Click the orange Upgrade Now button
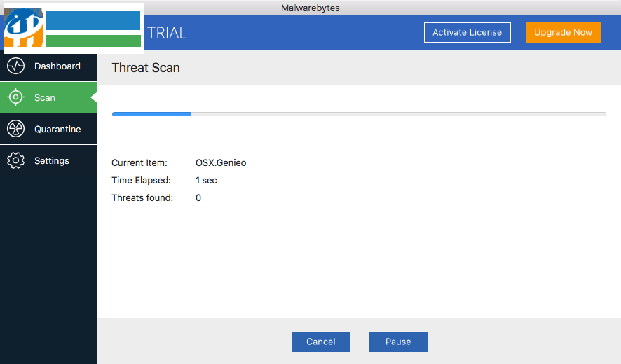621x364 pixels. click(564, 32)
